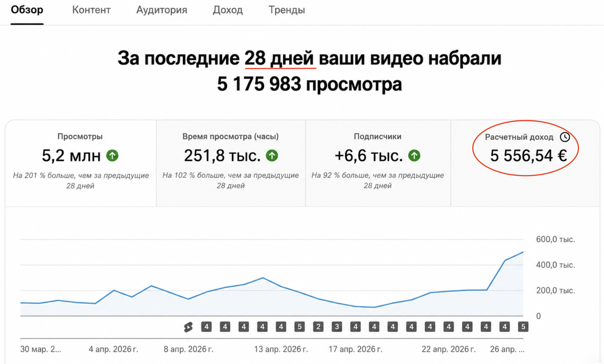Viewport: 604px width, 364px height.
Task: Select the Доход tab
Action: [228, 10]
